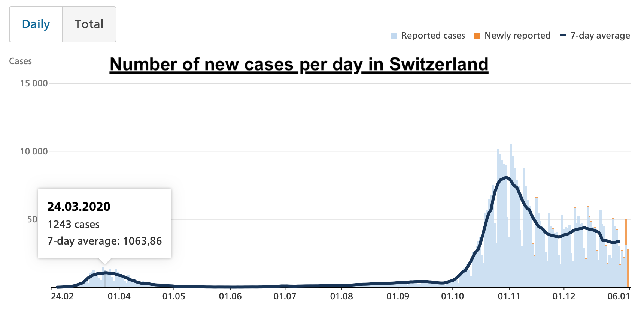Viewport: 644px width, 321px height.
Task: Select the 01.04 x-axis date label
Action: (x=119, y=296)
